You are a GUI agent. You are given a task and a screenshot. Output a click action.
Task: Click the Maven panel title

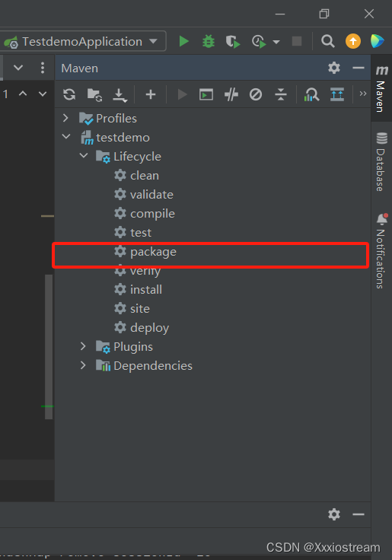[79, 68]
